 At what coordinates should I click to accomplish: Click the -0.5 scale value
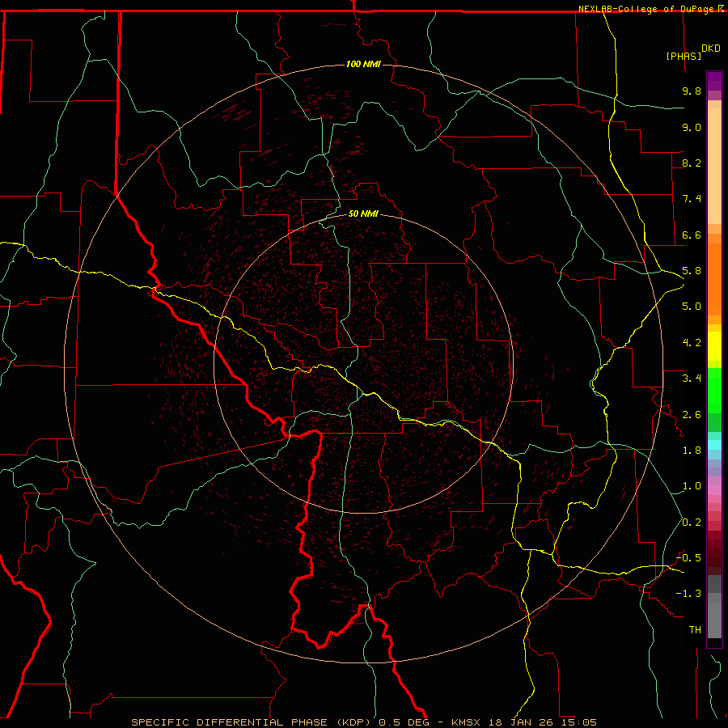point(689,558)
